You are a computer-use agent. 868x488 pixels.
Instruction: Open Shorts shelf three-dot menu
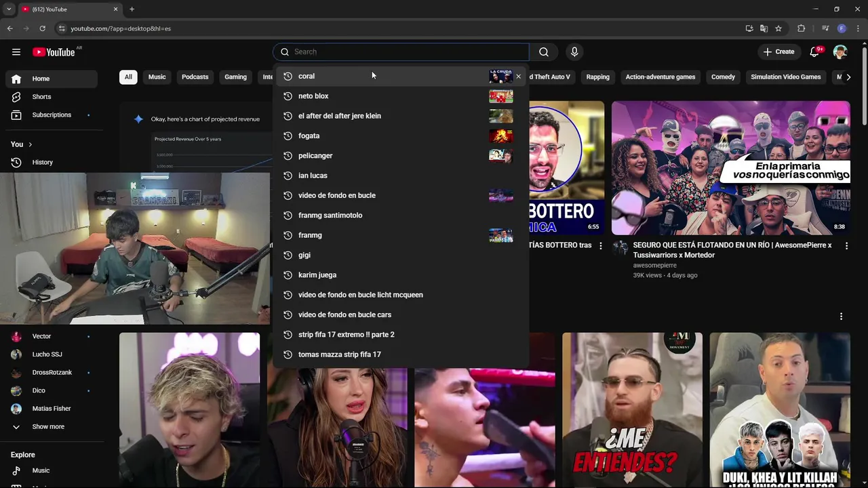841,317
